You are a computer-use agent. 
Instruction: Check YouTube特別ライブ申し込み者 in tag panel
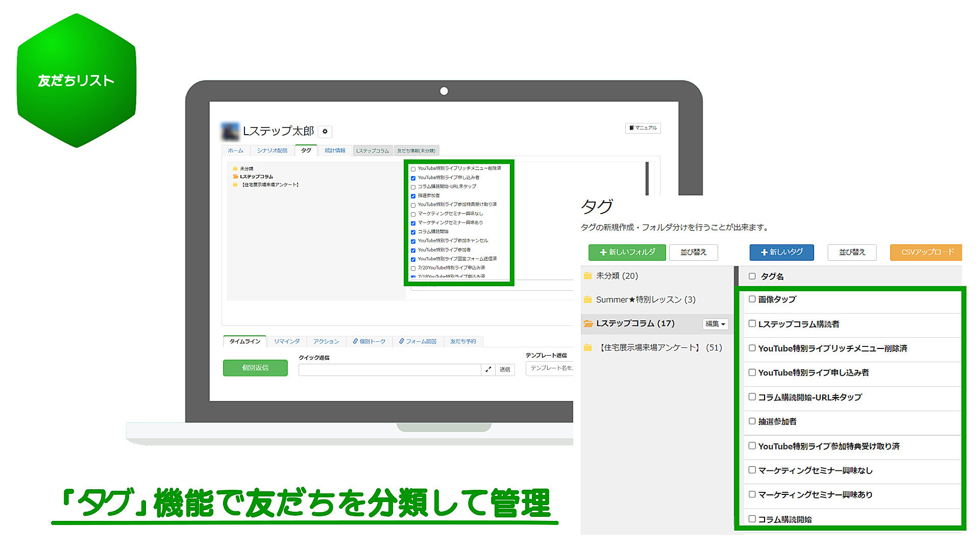tap(752, 372)
